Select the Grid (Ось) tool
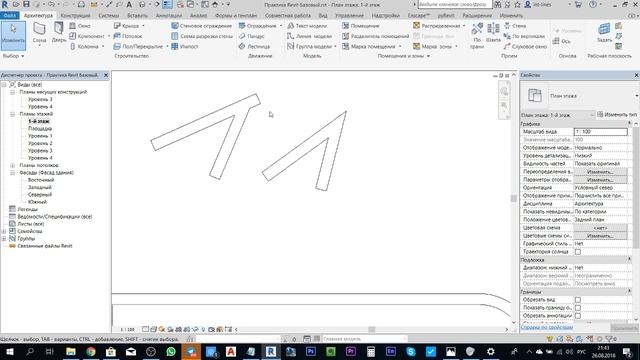The image size is (640, 360). pos(561,41)
